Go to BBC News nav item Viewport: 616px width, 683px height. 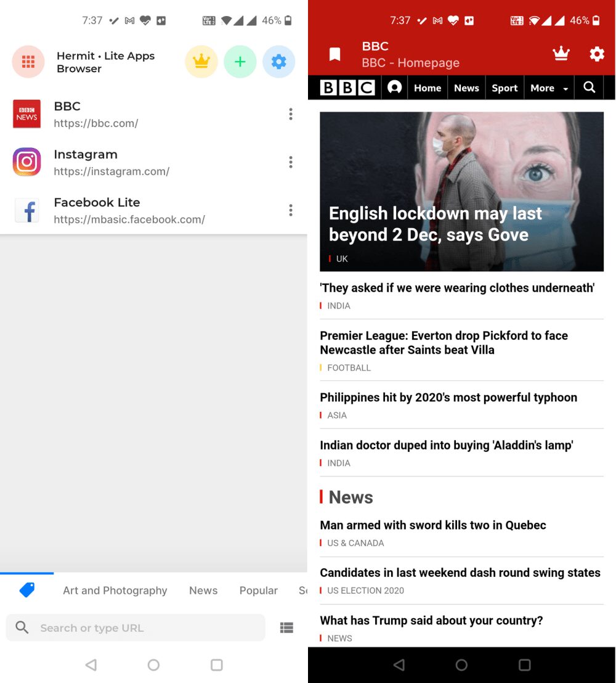(x=466, y=88)
